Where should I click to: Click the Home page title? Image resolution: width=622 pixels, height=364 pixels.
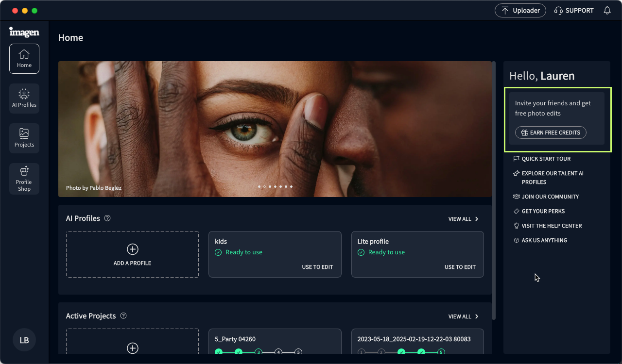coord(70,38)
